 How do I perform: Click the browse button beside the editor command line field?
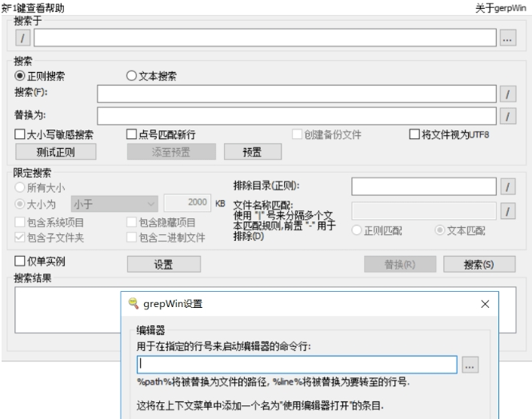point(470,365)
